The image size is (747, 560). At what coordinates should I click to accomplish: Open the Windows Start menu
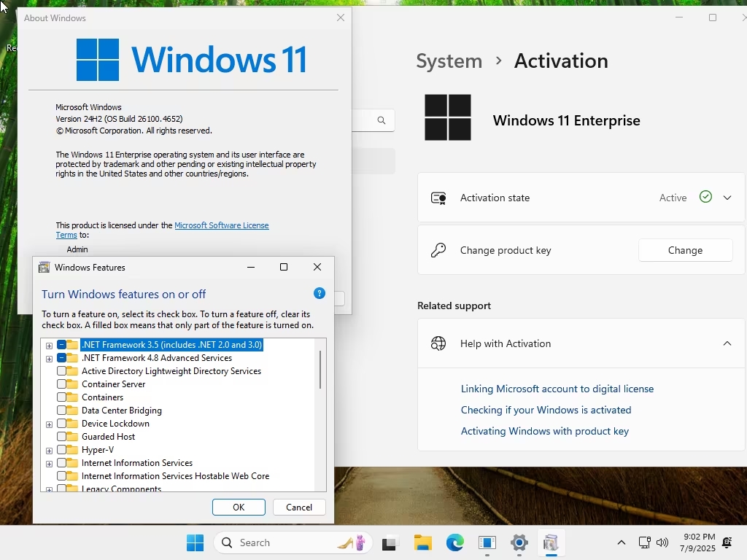pos(195,542)
